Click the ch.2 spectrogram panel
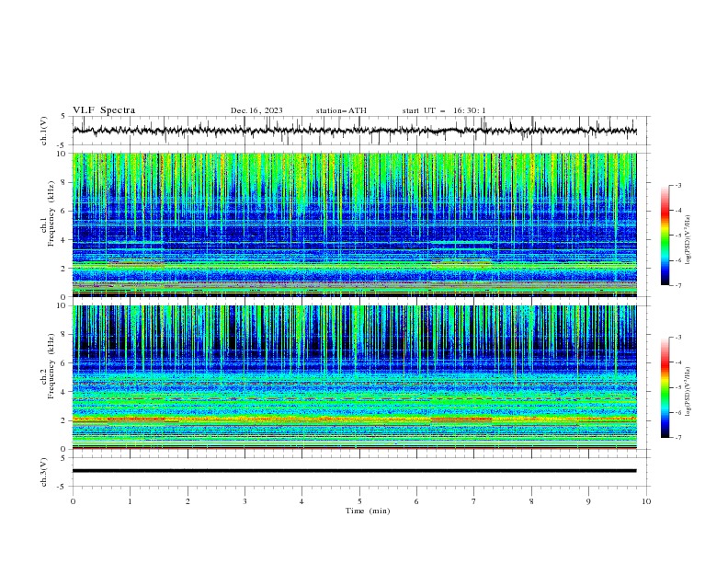Viewport: 728px width, 563px height. point(355,377)
